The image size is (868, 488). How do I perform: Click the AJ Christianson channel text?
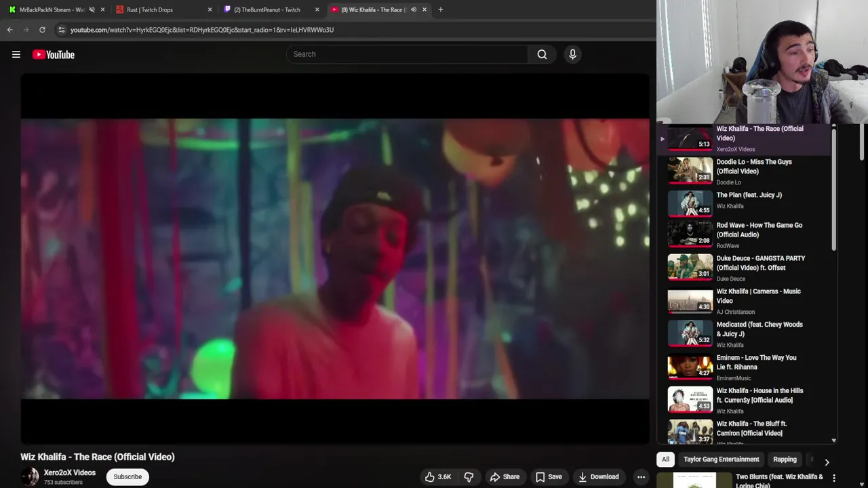click(736, 312)
